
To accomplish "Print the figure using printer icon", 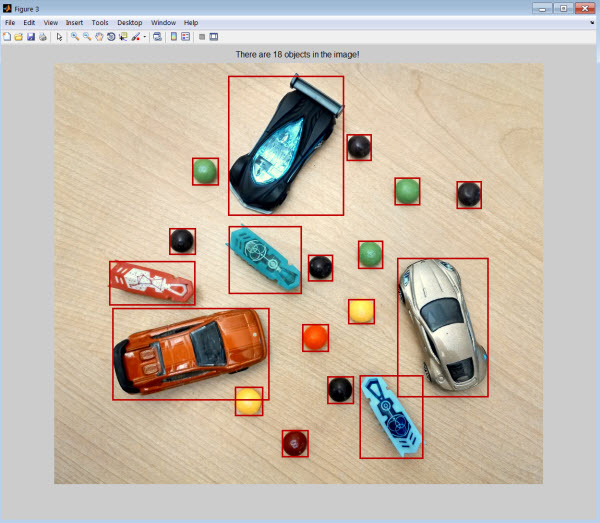I will pyautogui.click(x=43, y=37).
